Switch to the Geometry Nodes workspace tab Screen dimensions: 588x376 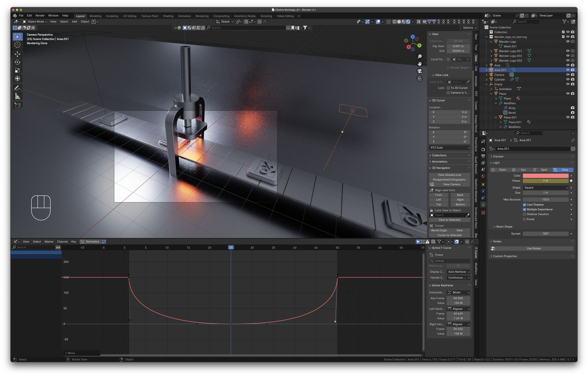245,16
